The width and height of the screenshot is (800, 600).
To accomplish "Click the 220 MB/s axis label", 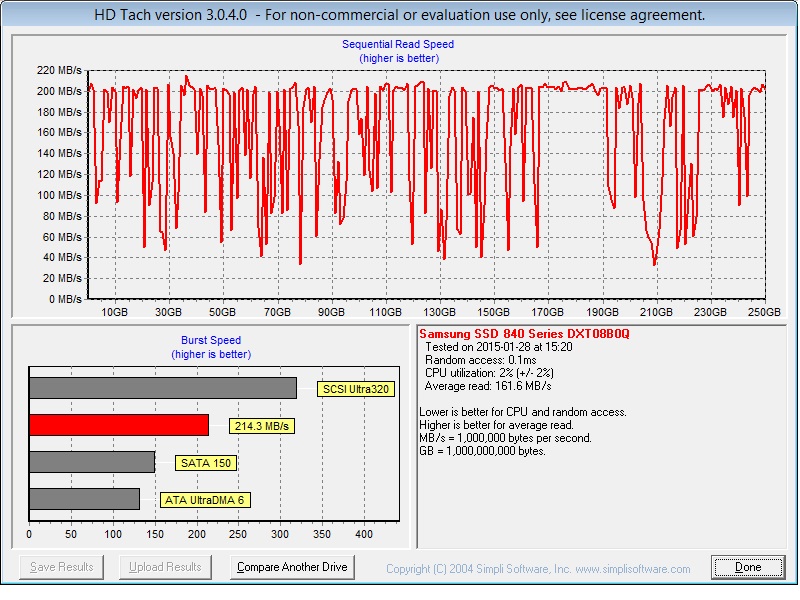I will (59, 70).
